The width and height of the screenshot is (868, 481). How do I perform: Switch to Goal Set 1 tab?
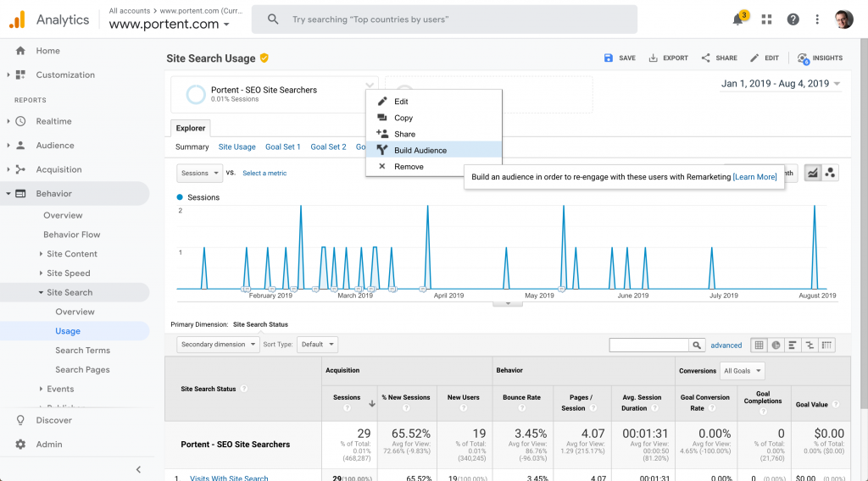pos(283,147)
